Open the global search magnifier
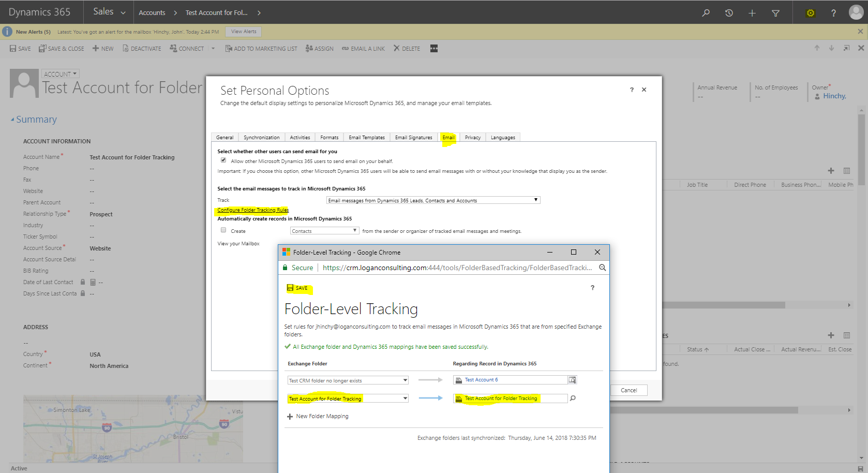This screenshot has height=473, width=868. 706,12
